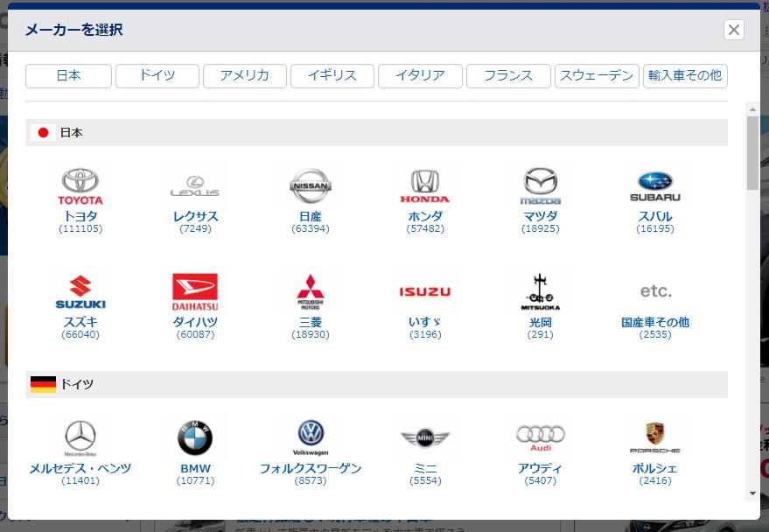The image size is (769, 532).
Task: Select the BMW (10771) text link
Action: click(x=195, y=473)
